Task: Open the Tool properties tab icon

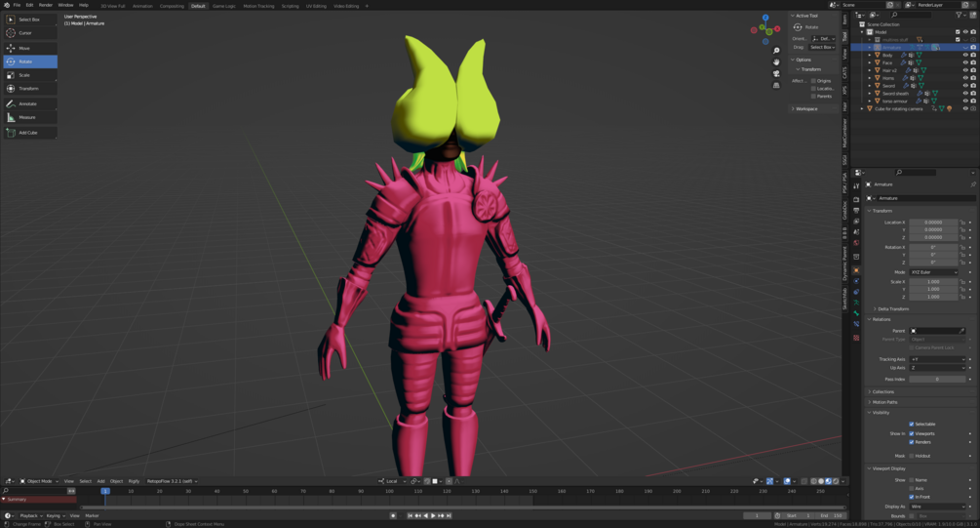Action: click(x=856, y=185)
